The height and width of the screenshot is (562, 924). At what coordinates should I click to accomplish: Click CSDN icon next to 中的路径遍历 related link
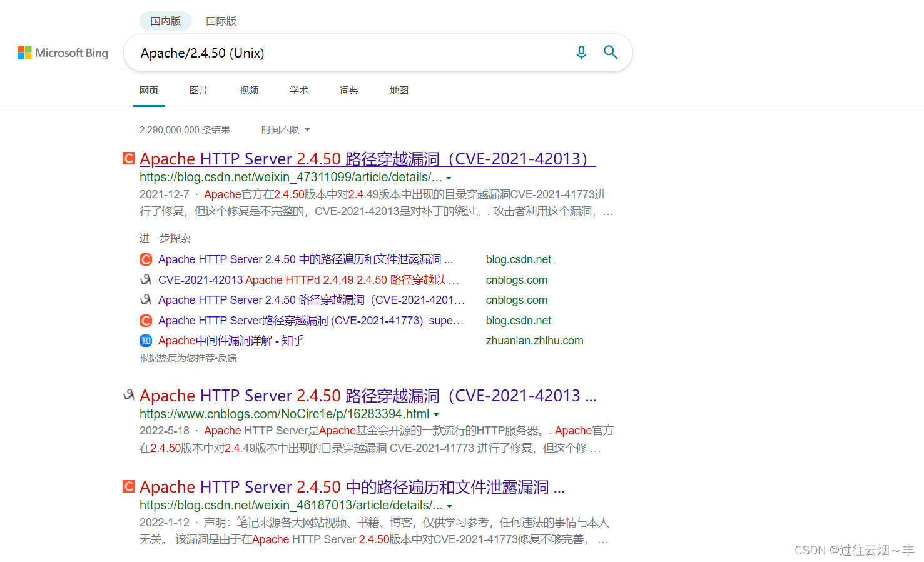[x=146, y=259]
